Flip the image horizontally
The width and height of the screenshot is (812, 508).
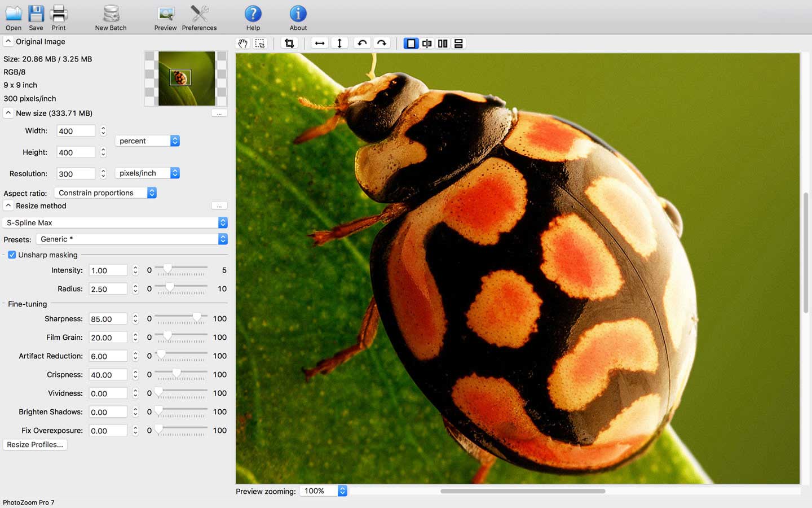(320, 43)
